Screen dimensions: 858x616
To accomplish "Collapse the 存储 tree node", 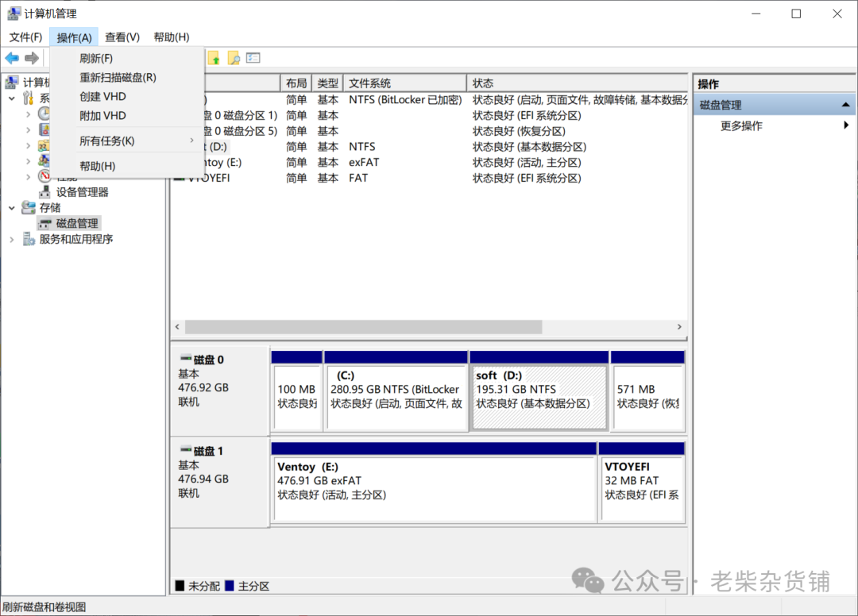I will click(x=12, y=208).
